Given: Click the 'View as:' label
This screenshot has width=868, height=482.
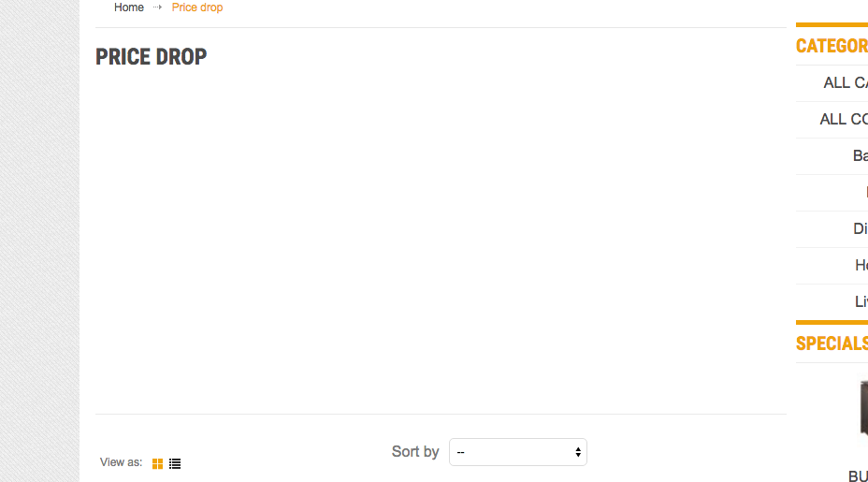Looking at the screenshot, I should point(122,462).
